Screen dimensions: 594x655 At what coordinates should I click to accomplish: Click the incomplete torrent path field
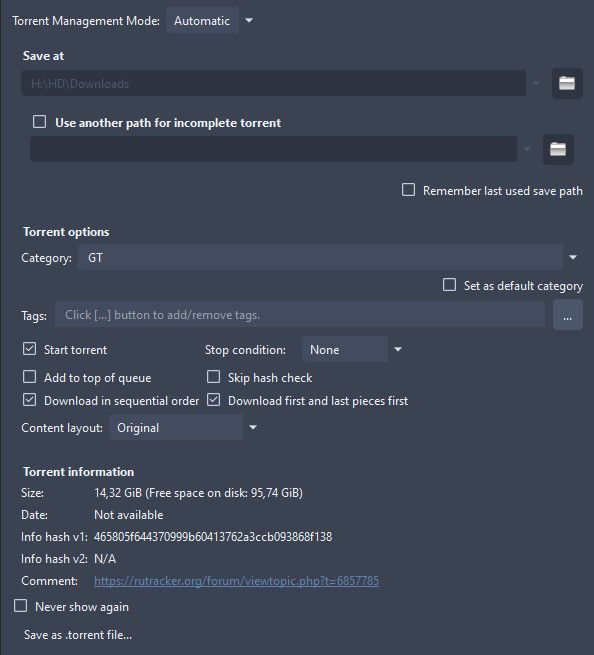click(273, 149)
